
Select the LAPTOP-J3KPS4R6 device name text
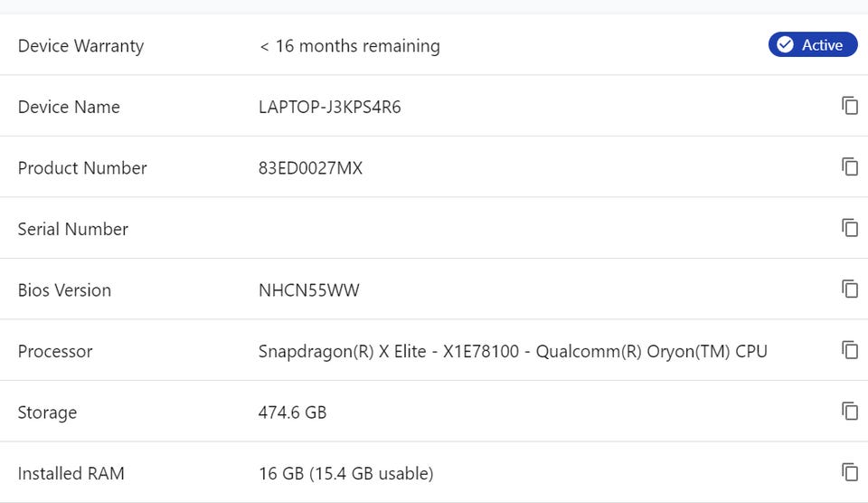tap(329, 107)
